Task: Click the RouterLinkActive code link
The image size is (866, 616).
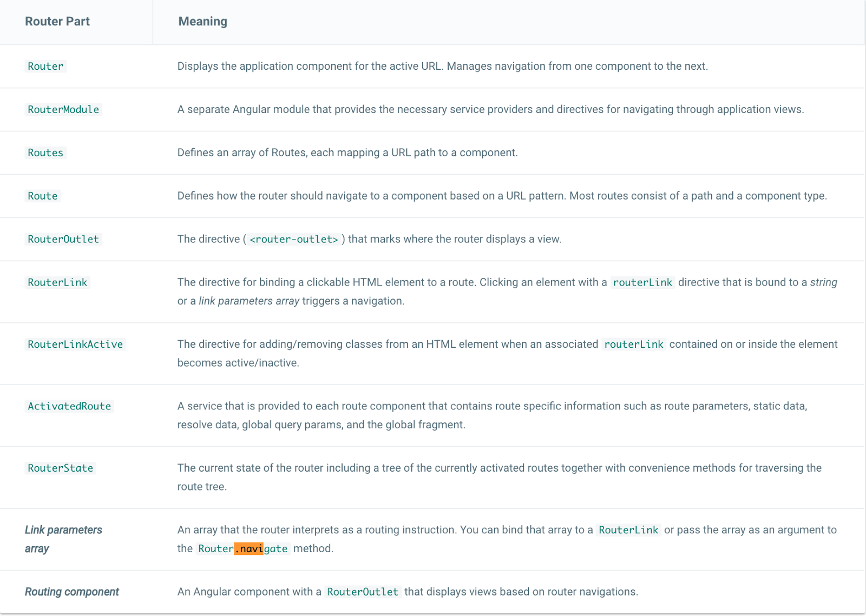Action: coord(75,345)
